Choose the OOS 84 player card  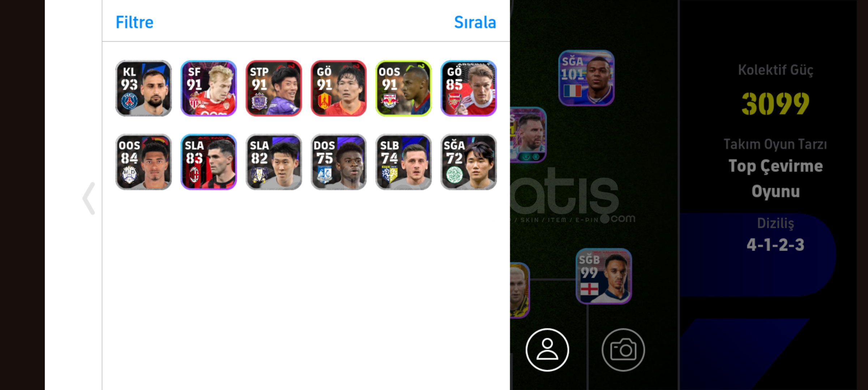tap(144, 162)
